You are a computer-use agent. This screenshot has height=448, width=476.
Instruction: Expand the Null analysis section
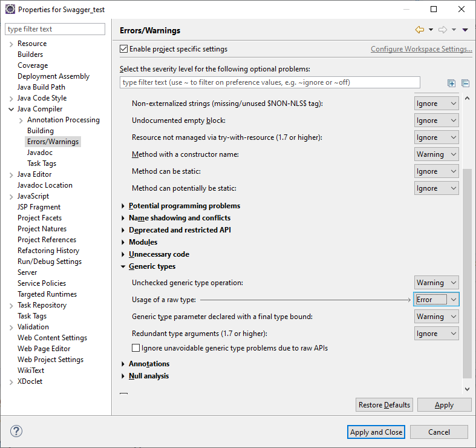click(x=123, y=376)
